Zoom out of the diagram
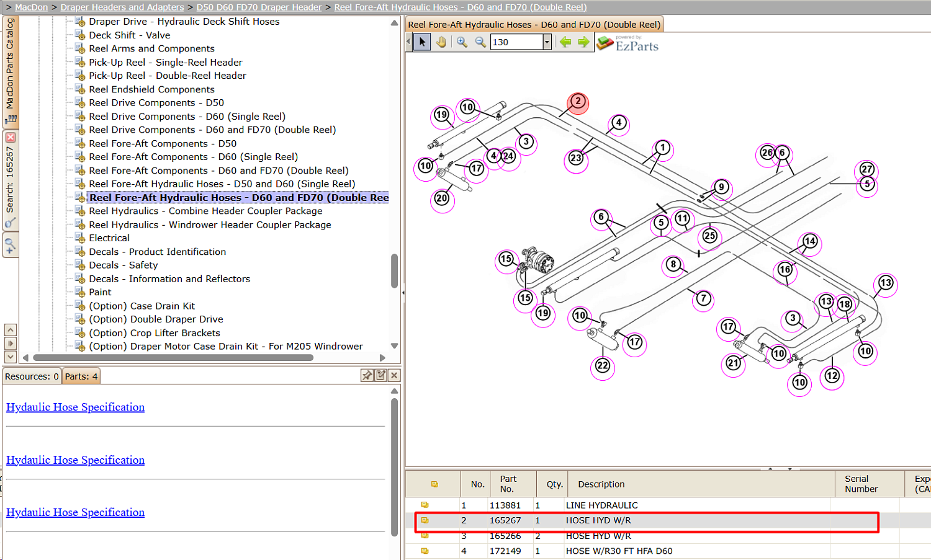 click(480, 42)
